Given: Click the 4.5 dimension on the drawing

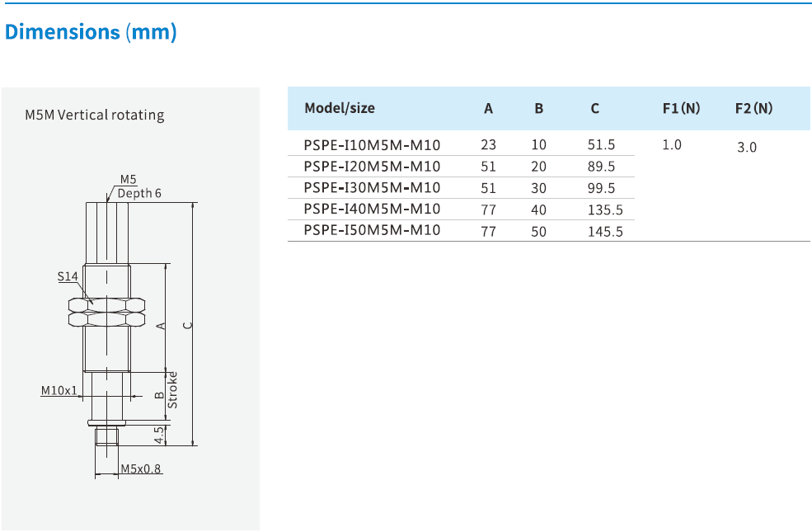Looking at the screenshot, I should pyautogui.click(x=159, y=434).
